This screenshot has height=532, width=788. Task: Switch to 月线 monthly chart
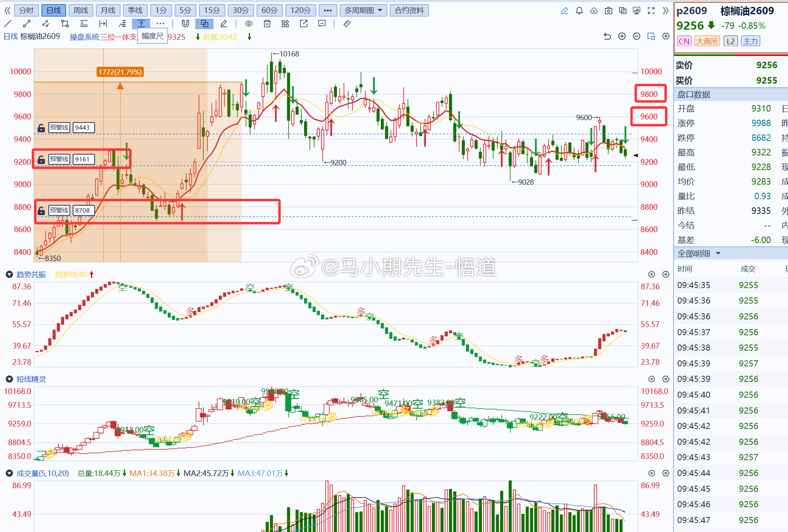(108, 11)
